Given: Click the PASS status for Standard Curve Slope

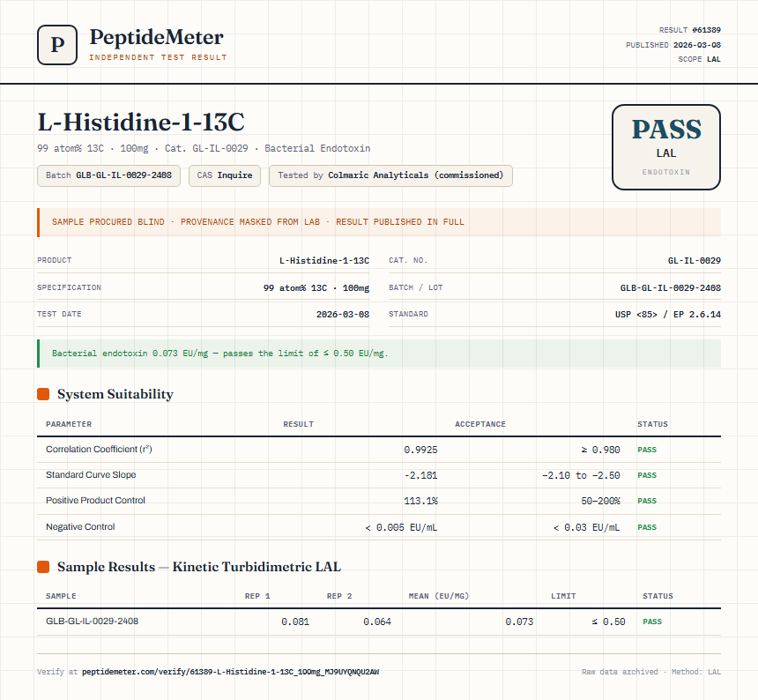Looking at the screenshot, I should [647, 475].
